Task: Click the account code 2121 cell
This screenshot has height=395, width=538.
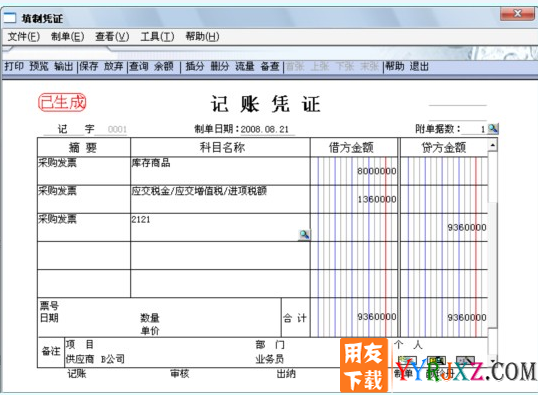Action: (x=220, y=227)
